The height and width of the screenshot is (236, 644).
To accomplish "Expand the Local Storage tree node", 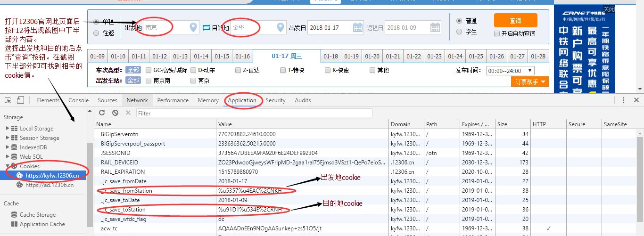I will point(7,129).
